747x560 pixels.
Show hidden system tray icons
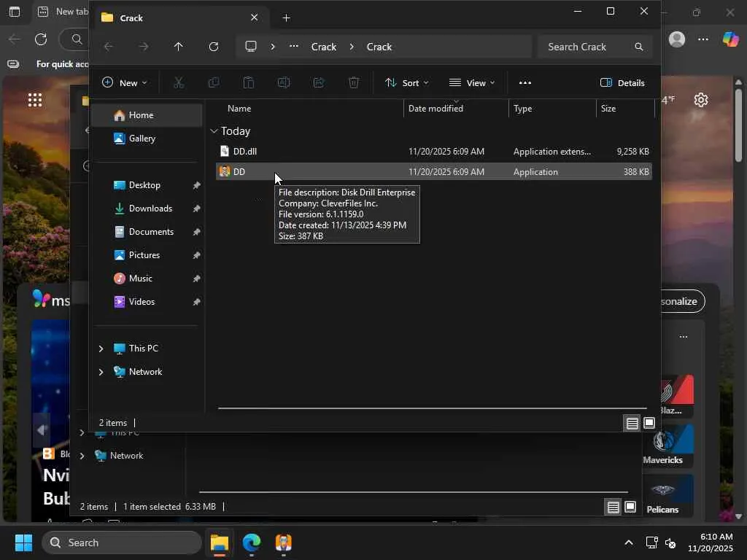[x=629, y=542]
